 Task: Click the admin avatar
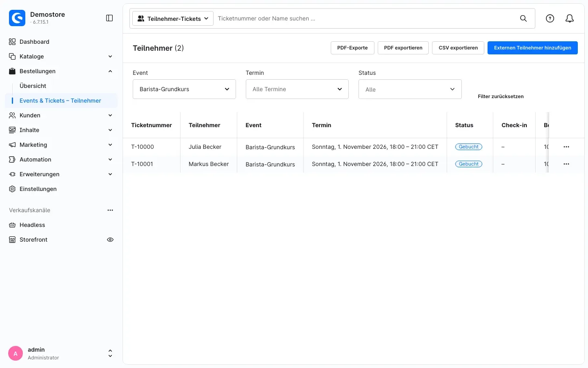(x=16, y=353)
